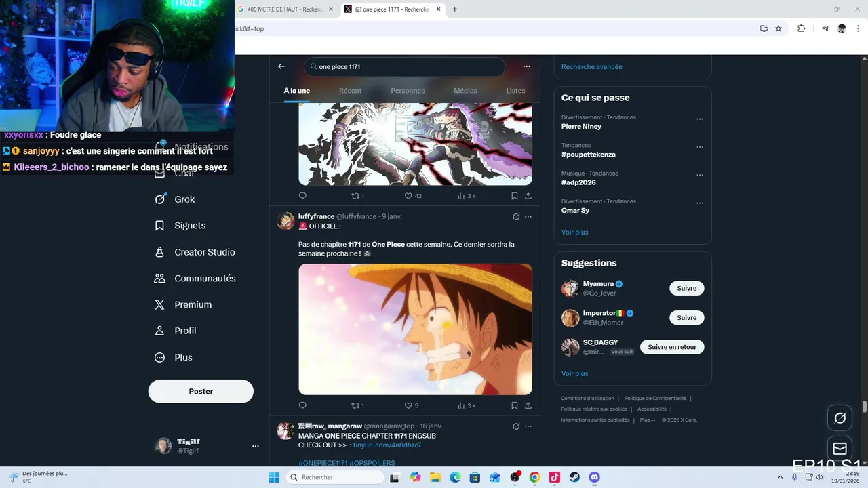Open Creator Studio in sidebar
The width and height of the screenshot is (868, 488).
(x=195, y=252)
